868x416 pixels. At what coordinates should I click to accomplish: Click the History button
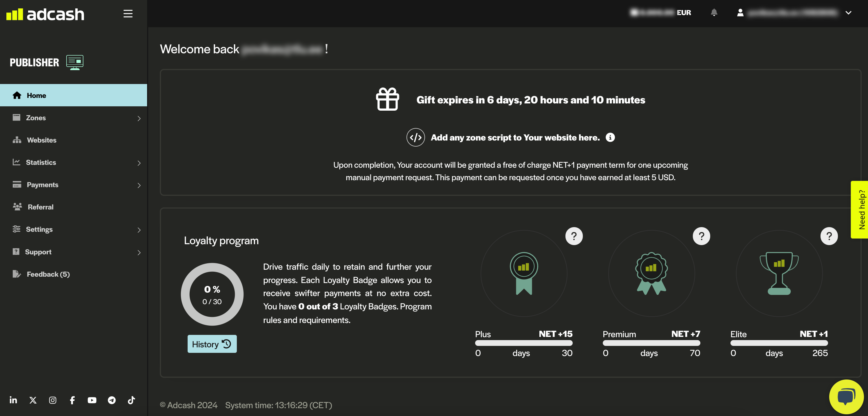[212, 344]
